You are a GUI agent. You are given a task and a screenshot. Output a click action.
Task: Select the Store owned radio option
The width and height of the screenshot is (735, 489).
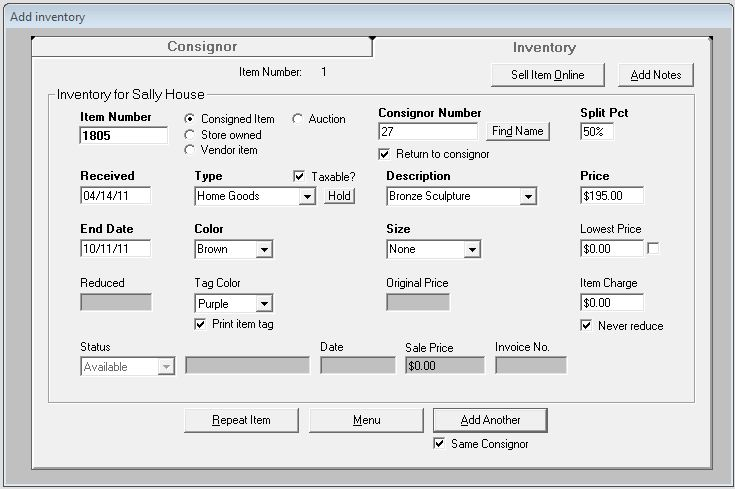(x=191, y=135)
